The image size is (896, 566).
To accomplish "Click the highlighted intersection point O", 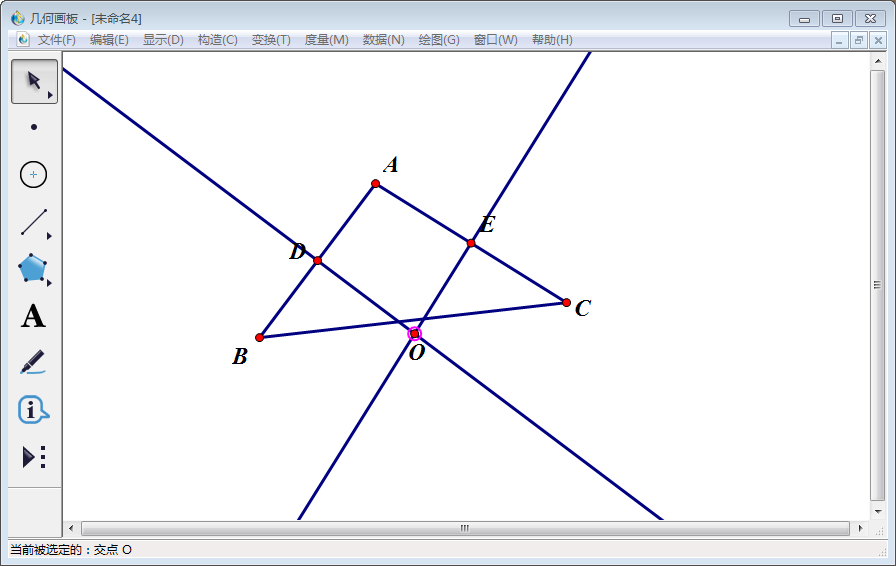I will (415, 334).
